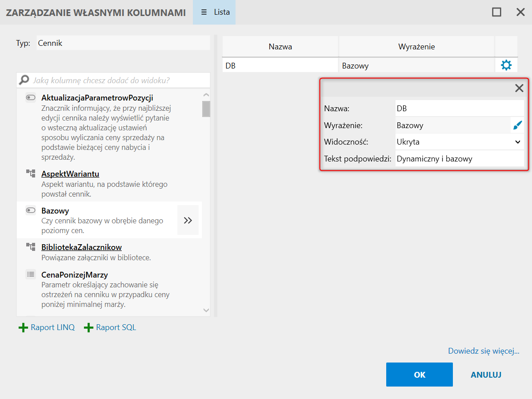Viewport: 532px width, 399px height.
Task: Click the magnifier search icon
Action: [x=24, y=80]
